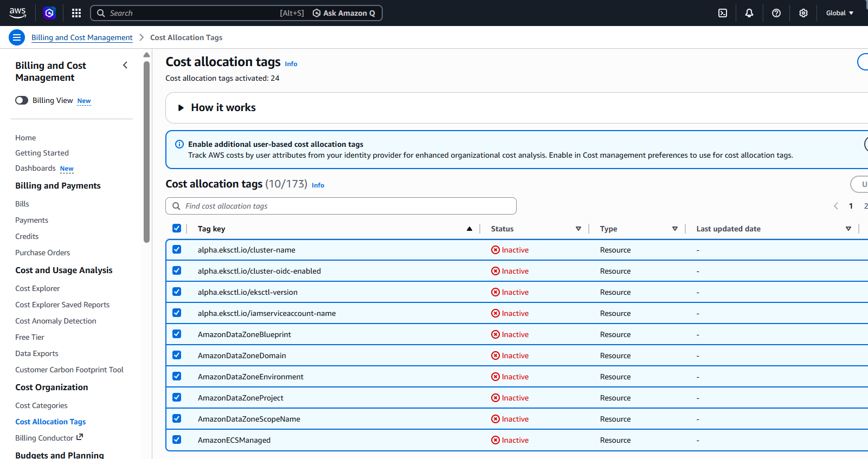The image size is (868, 459).
Task: Click Billing and Cost Management breadcrumb
Action: [x=82, y=37]
